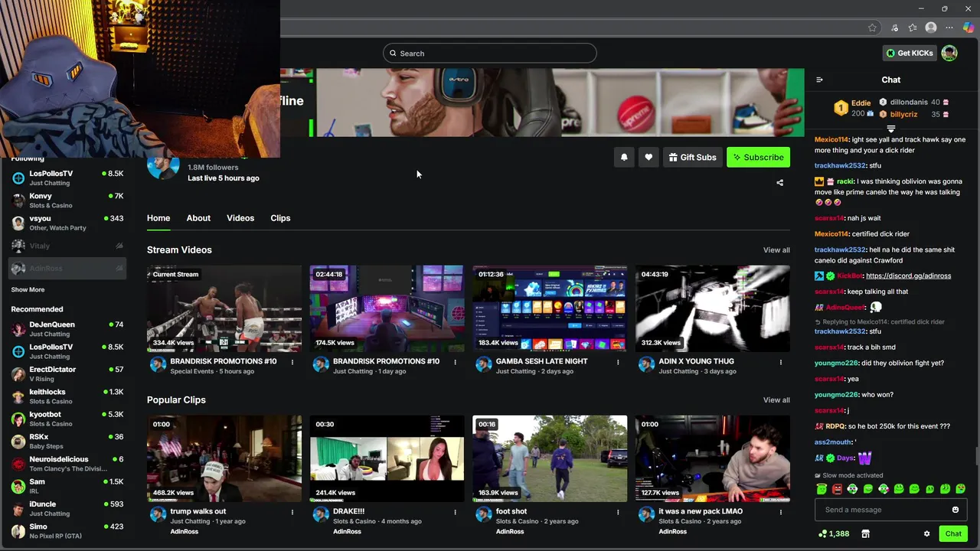Click the Get KICKs button
Image resolution: width=980 pixels, height=551 pixels.
(910, 53)
